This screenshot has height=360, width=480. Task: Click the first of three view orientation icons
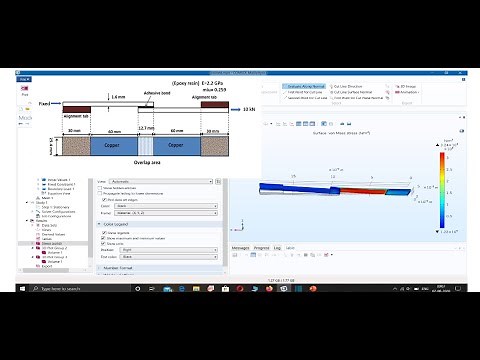tap(278, 124)
